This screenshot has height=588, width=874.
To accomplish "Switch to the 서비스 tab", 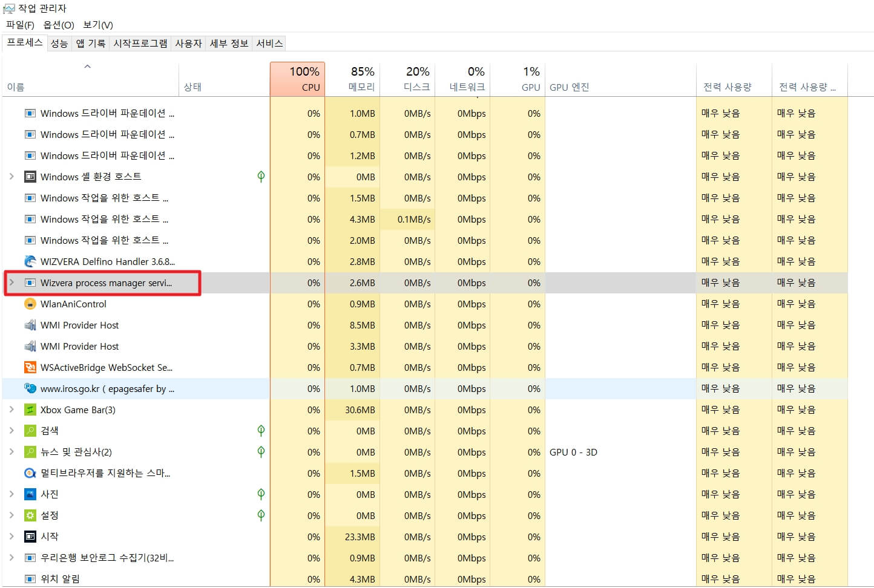I will click(x=269, y=44).
